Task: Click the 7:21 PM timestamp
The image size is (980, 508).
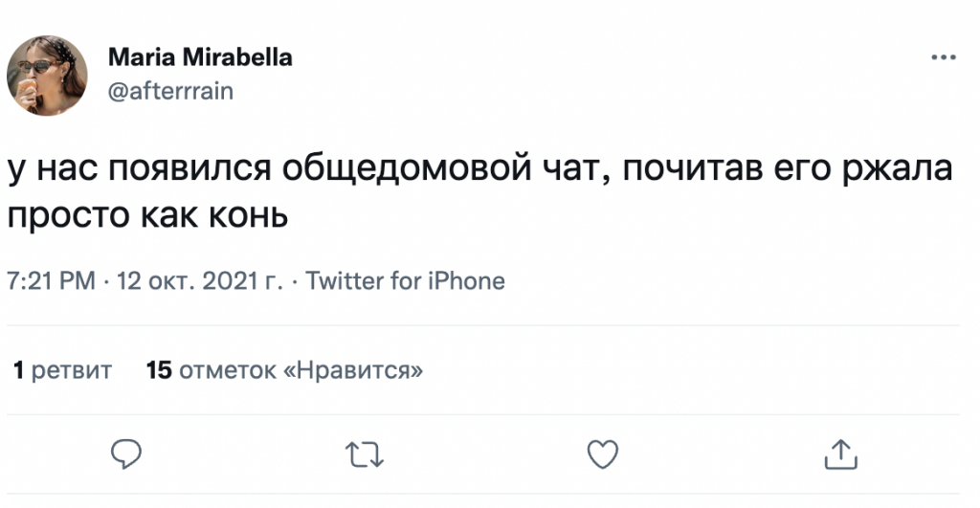Action: [51, 281]
